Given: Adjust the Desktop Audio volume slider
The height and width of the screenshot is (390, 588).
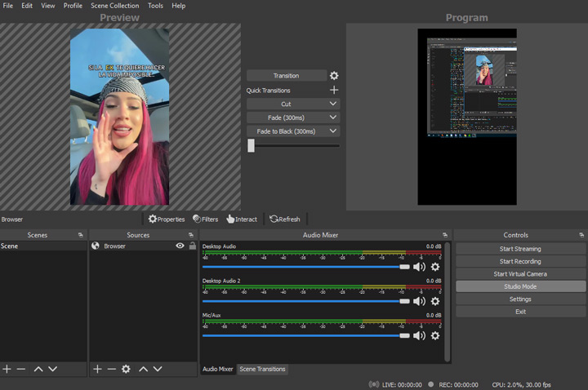Looking at the screenshot, I should tap(404, 267).
